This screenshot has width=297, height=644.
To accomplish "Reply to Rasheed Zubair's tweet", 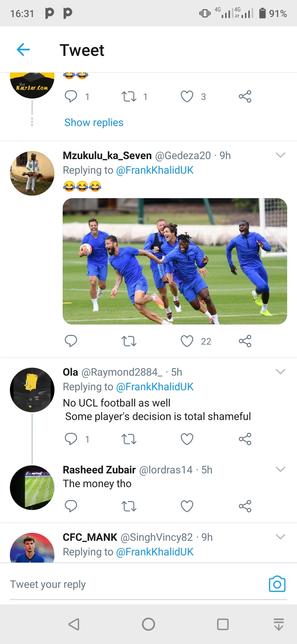I will pyautogui.click(x=71, y=506).
